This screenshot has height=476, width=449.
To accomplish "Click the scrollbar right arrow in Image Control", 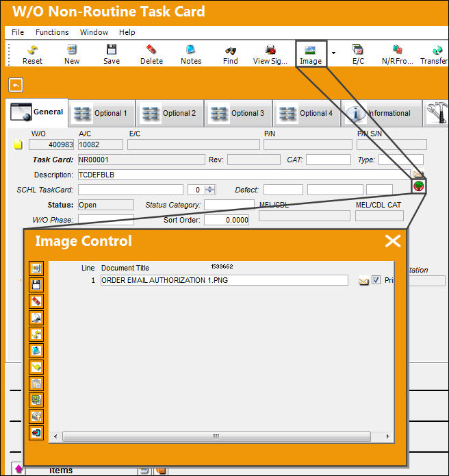I will (x=387, y=436).
